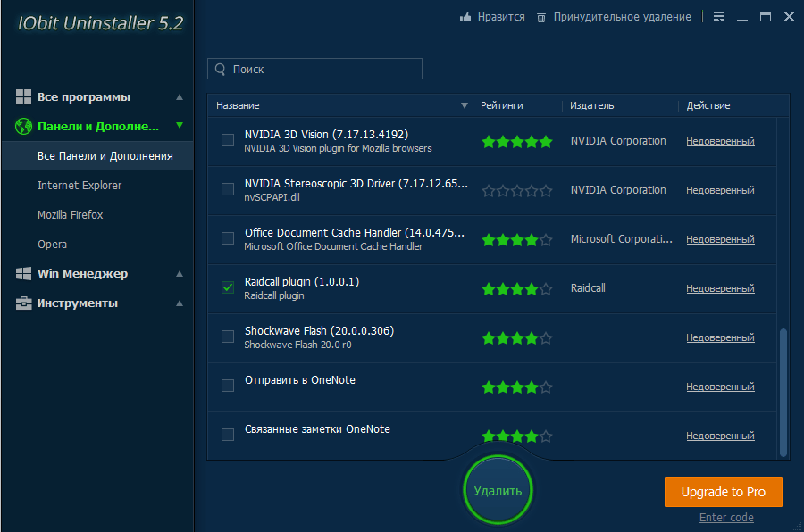804x532 pixels.
Task: Expand the Все программы section arrow
Action: point(180,97)
